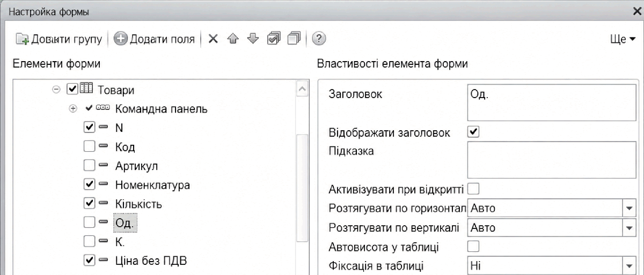Click the Командна панель command bar icon

103,109
